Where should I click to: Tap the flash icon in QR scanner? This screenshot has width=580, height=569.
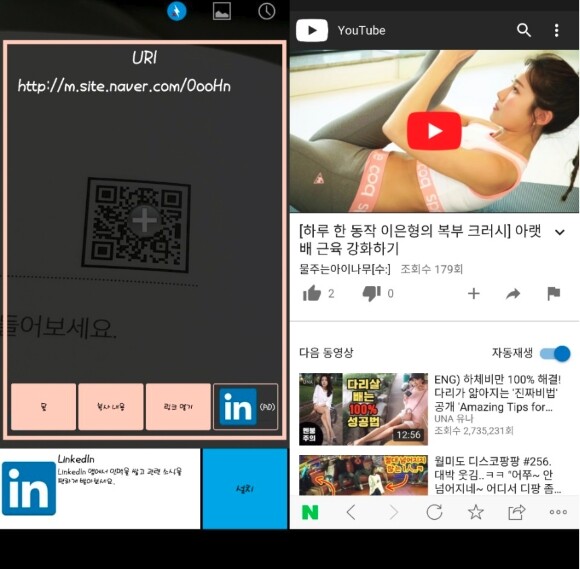176,11
